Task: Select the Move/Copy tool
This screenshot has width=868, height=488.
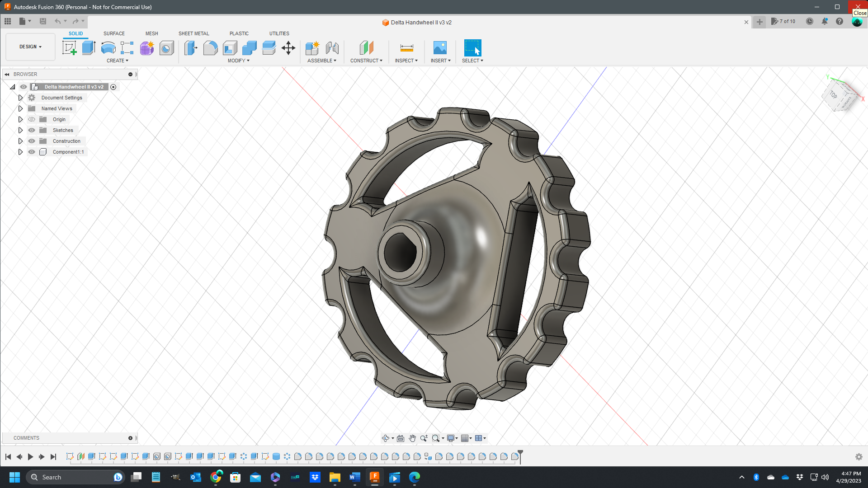Action: pos(288,48)
